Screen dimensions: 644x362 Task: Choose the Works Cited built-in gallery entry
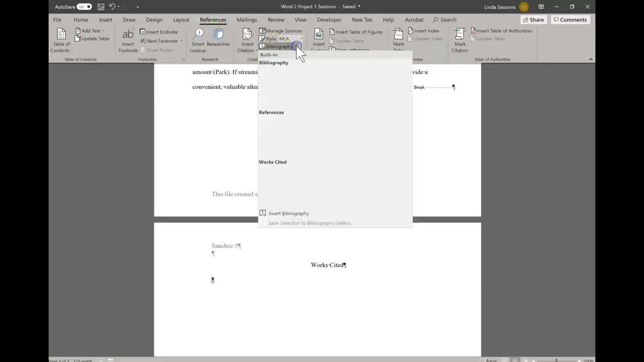335,183
